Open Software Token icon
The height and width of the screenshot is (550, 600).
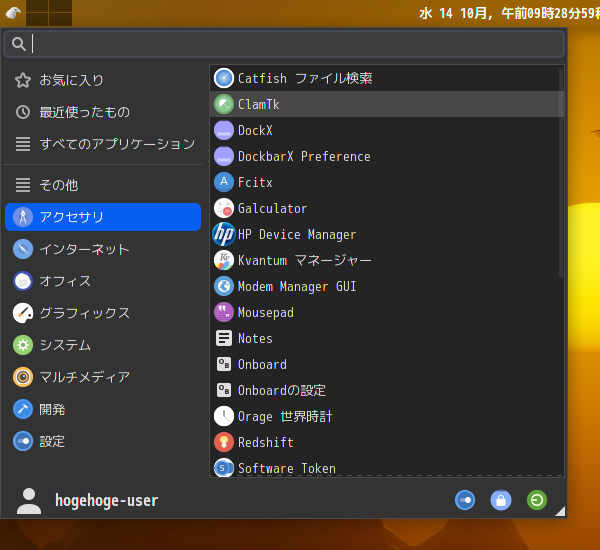point(224,468)
